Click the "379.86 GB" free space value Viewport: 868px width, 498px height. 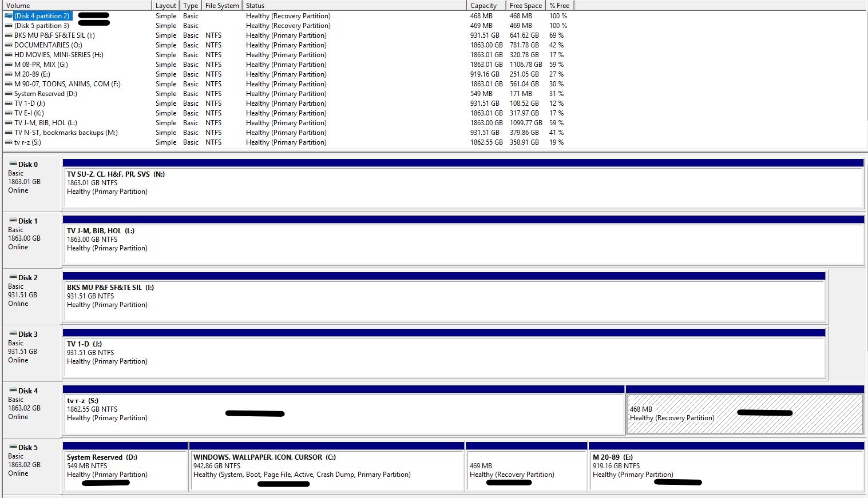tap(524, 133)
